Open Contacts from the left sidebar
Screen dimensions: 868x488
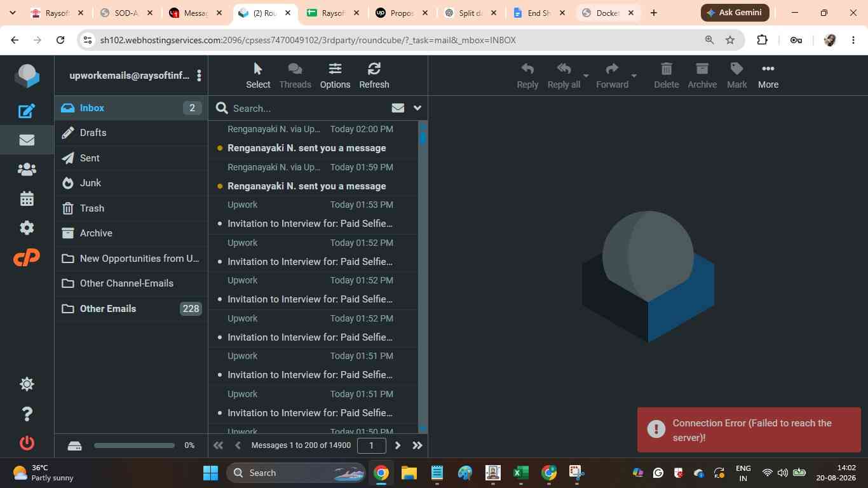(27, 170)
